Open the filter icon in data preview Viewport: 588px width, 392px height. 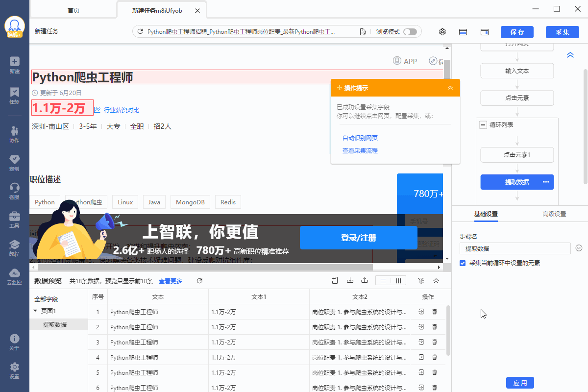pos(421,281)
